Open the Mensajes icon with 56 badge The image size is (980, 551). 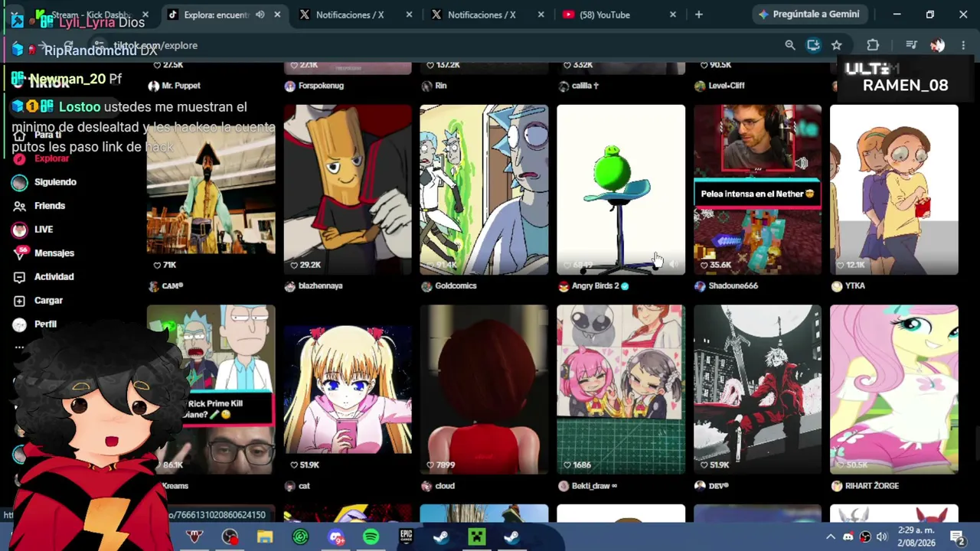(x=19, y=253)
